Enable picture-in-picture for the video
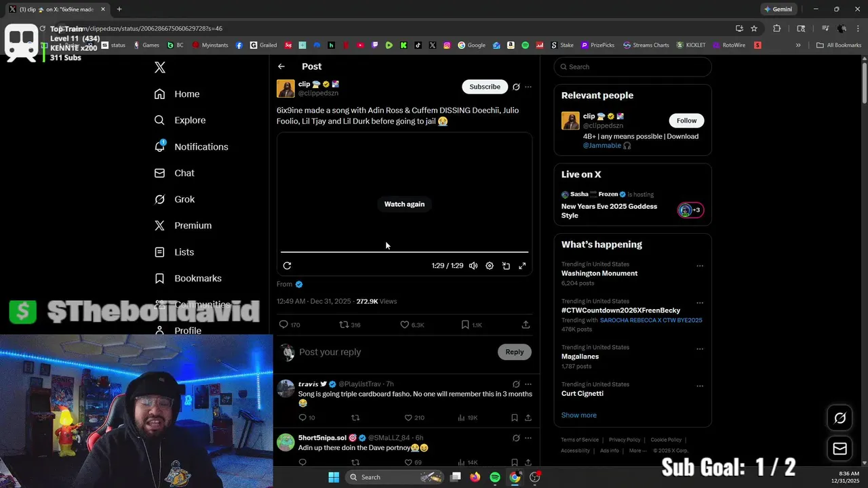 click(506, 266)
